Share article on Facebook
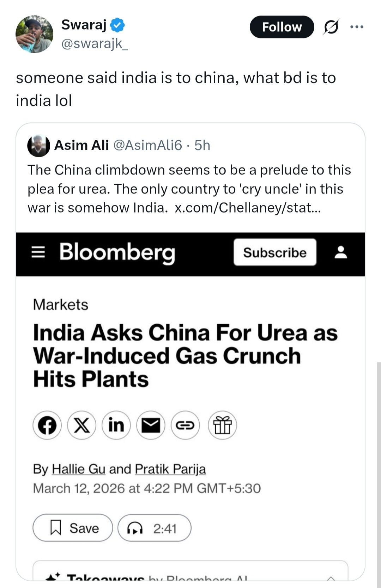Image resolution: width=381 pixels, height=588 pixels. tap(47, 425)
